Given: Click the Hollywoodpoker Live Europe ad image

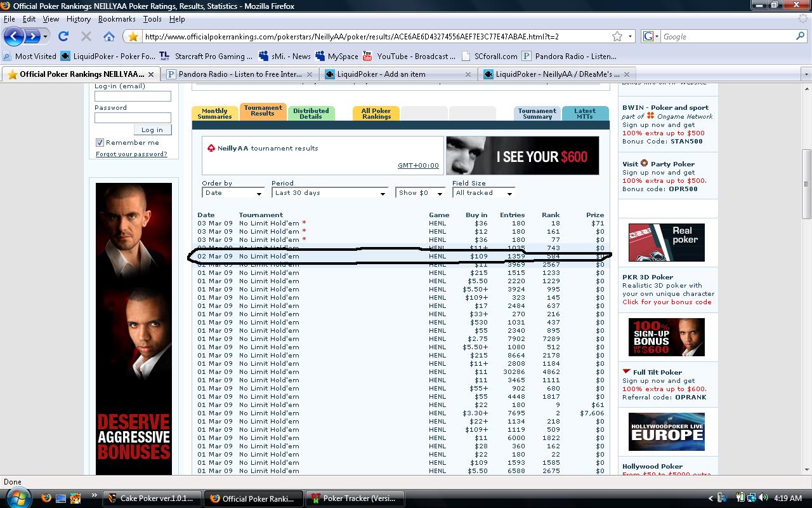Looking at the screenshot, I should tap(666, 432).
